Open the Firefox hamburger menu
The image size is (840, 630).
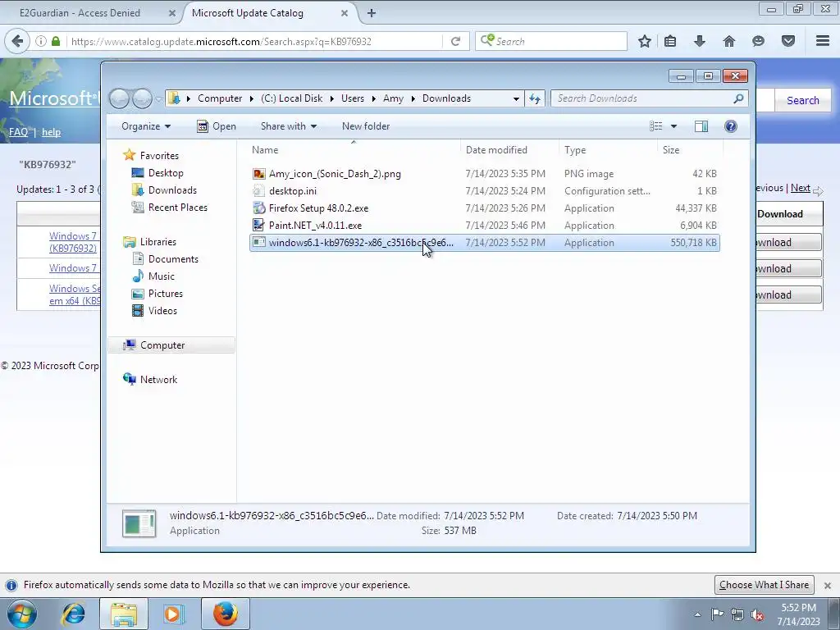[822, 41]
